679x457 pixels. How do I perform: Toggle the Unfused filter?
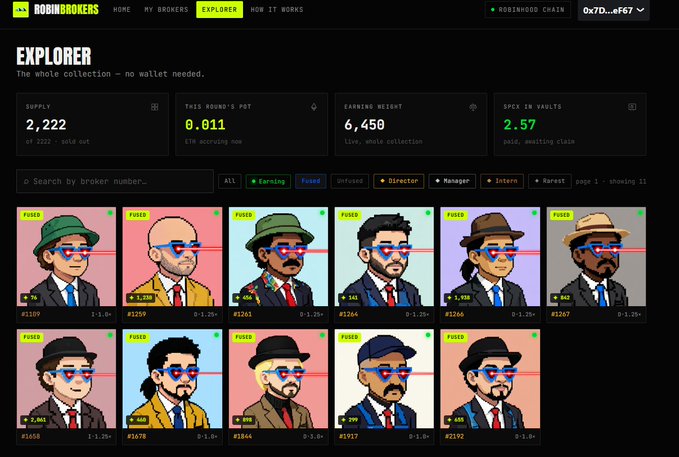tap(350, 181)
